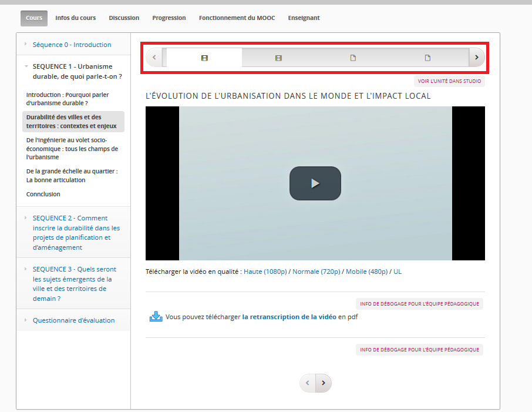Click first Info de débogage button
This screenshot has height=412, width=532.
pyautogui.click(x=419, y=304)
